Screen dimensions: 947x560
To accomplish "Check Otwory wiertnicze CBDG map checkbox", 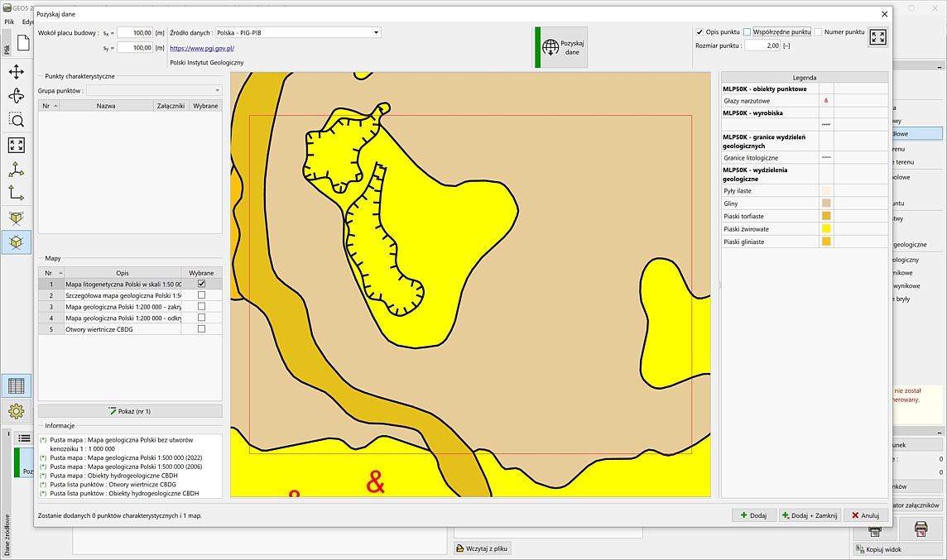I will 201,329.
